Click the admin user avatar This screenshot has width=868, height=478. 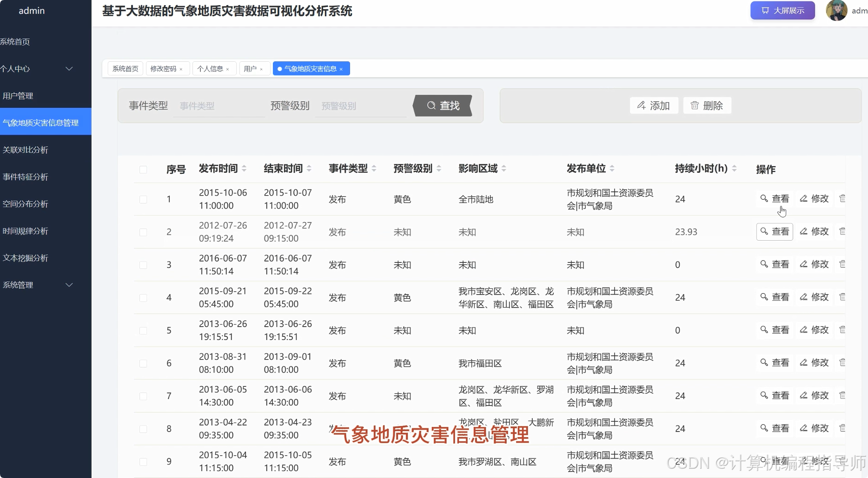coord(836,10)
